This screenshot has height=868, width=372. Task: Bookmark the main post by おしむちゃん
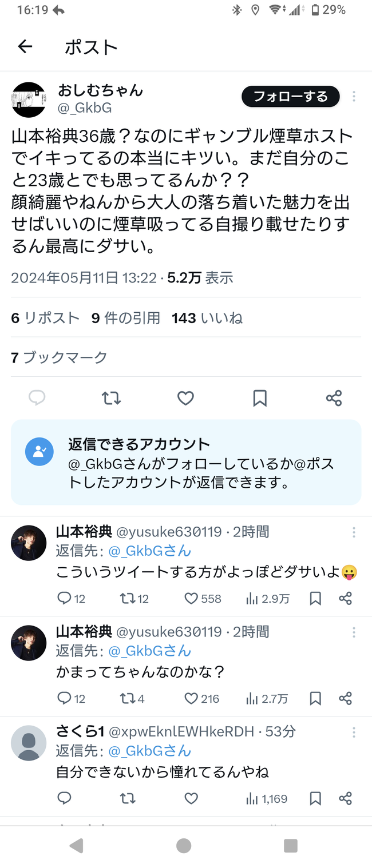pyautogui.click(x=260, y=398)
